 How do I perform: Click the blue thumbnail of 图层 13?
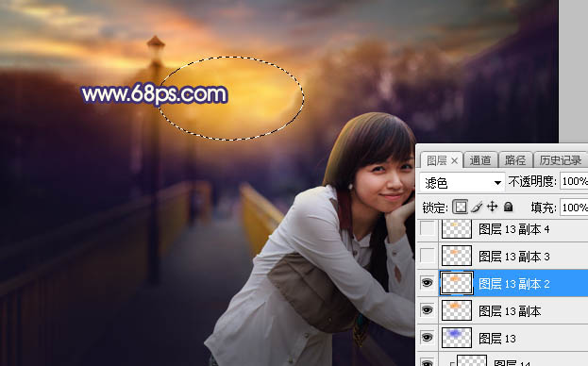457,338
